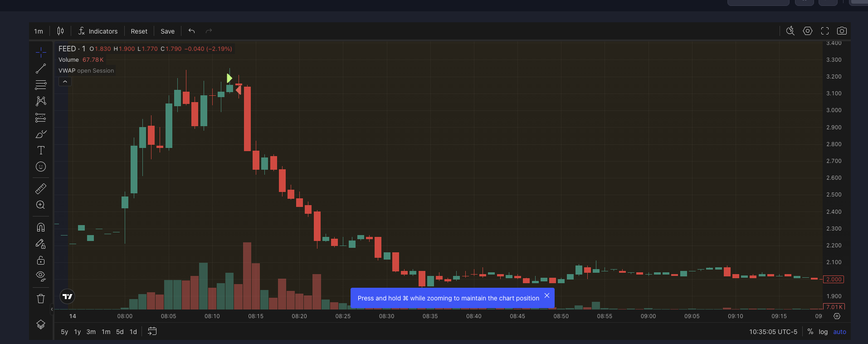
Task: Select the 5d time range
Action: click(x=120, y=332)
